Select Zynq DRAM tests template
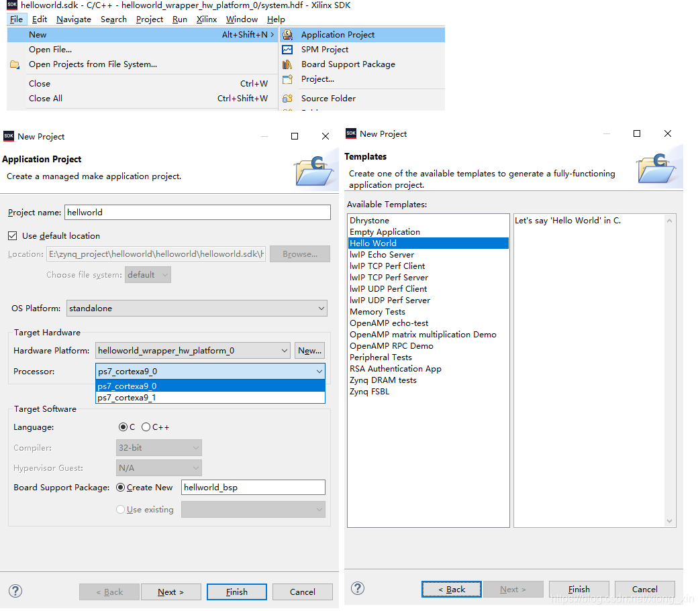This screenshot has width=700, height=611. (428, 380)
